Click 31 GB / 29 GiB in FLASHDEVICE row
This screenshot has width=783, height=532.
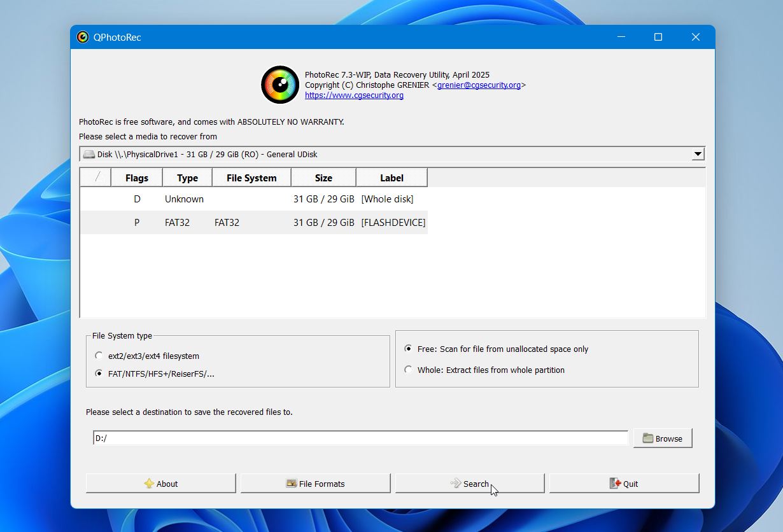(324, 223)
